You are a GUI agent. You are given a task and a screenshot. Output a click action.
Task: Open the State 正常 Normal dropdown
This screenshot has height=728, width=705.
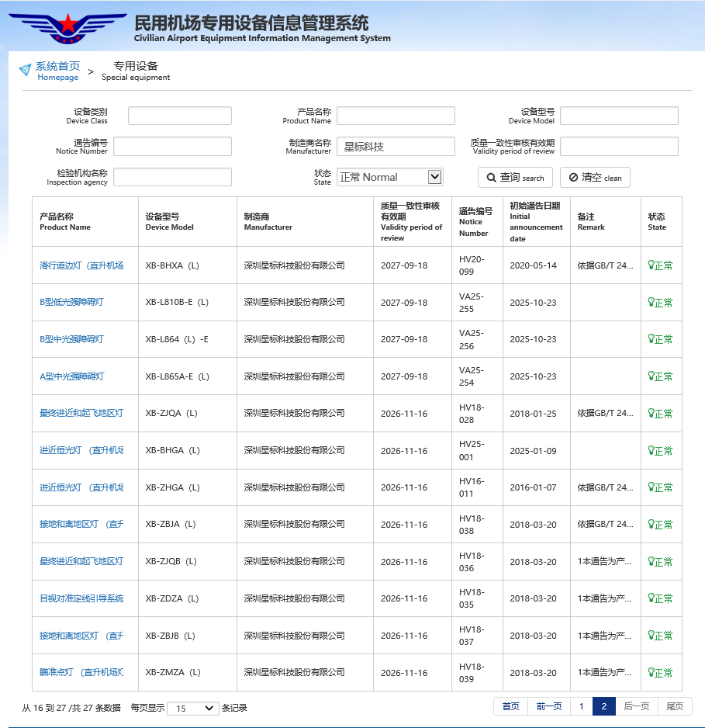390,177
